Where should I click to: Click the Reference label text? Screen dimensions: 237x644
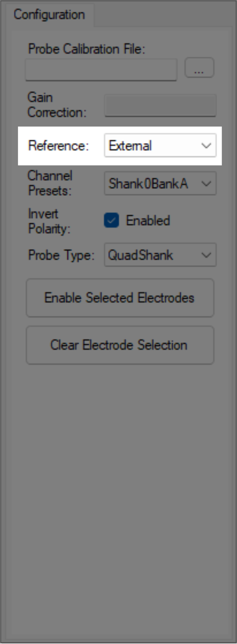pyautogui.click(x=59, y=146)
